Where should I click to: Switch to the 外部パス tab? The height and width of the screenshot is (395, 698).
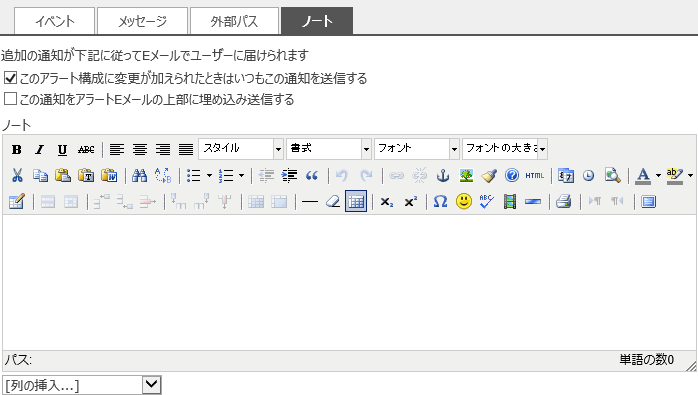point(234,21)
